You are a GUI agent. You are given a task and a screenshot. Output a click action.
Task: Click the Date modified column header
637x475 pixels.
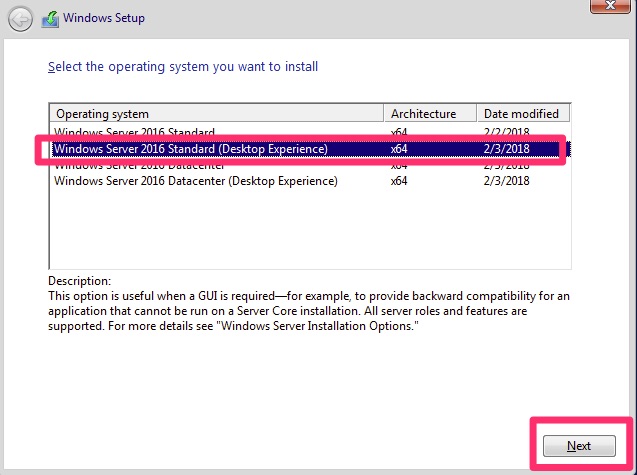523,114
